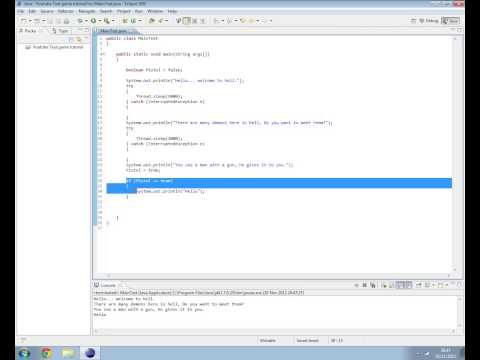Select the project in Package Explorer
This screenshot has width=480, height=360.
[54, 47]
